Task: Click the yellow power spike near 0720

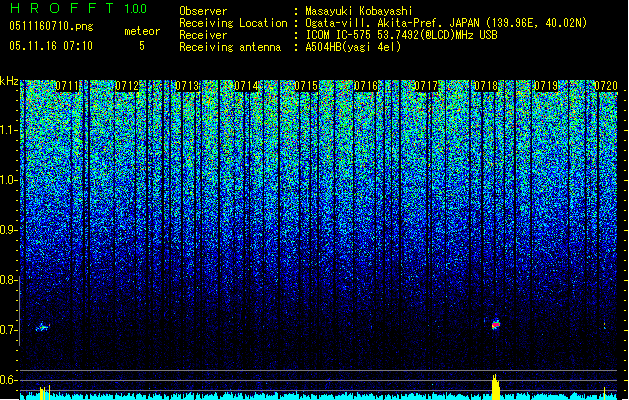Action: tap(605, 393)
